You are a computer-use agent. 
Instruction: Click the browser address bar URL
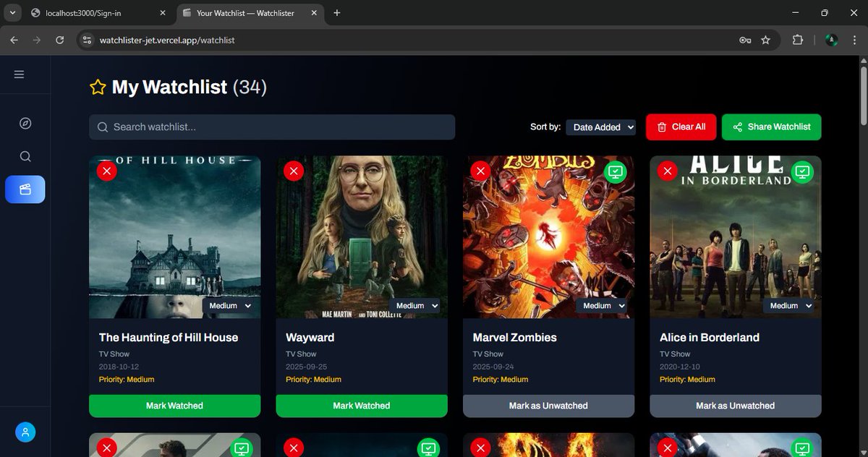click(x=167, y=40)
